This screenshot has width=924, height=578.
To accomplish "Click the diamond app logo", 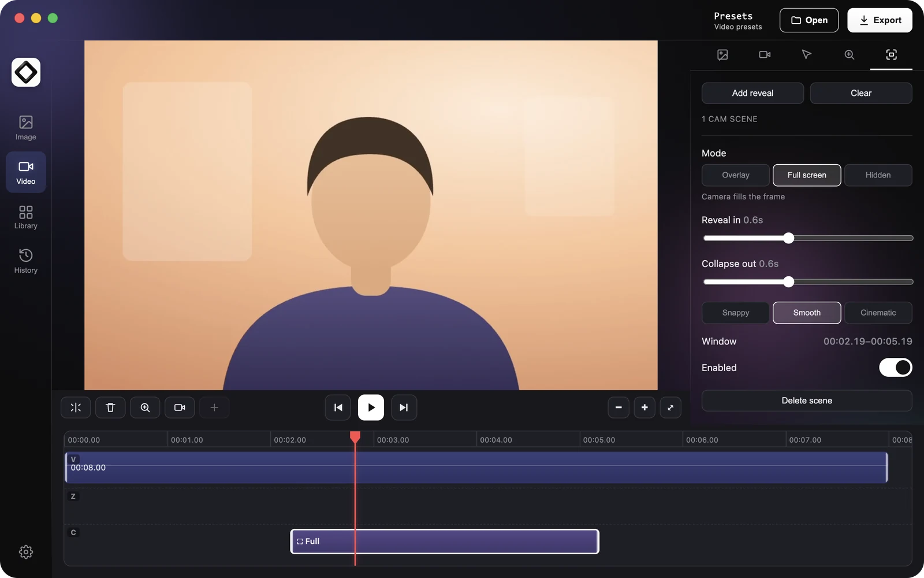I will coord(25,72).
